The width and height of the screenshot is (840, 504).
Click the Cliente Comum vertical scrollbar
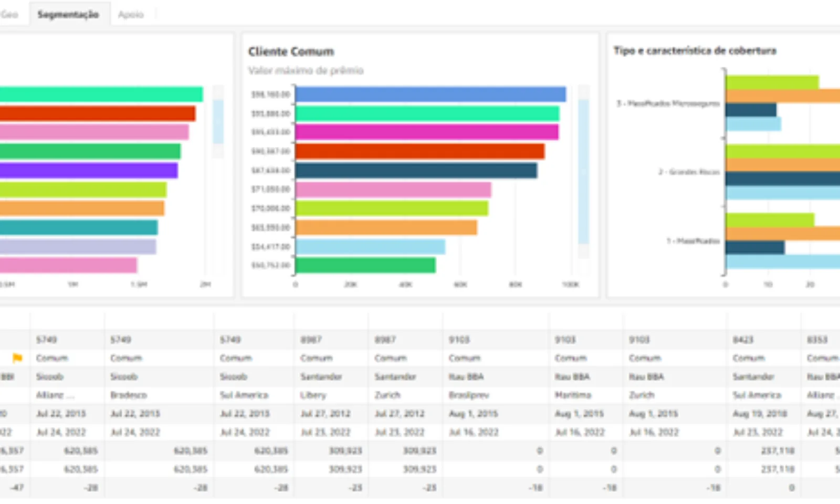[583, 171]
